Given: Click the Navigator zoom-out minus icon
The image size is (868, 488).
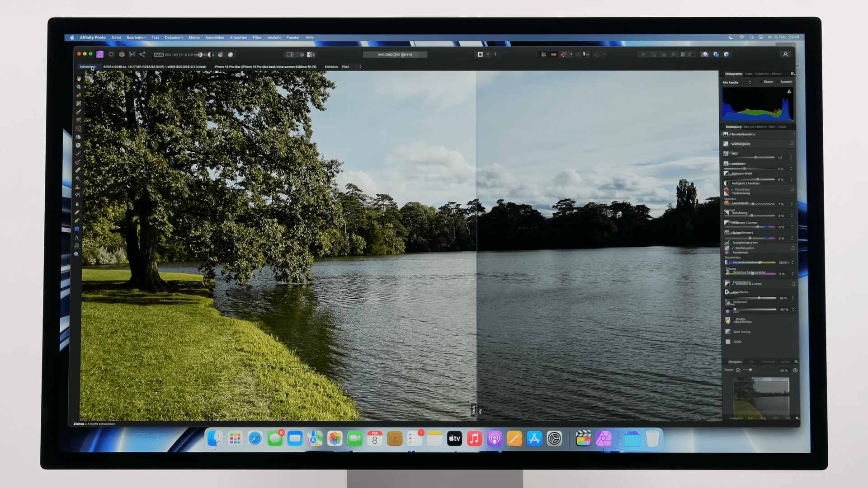Looking at the screenshot, I should [x=738, y=371].
